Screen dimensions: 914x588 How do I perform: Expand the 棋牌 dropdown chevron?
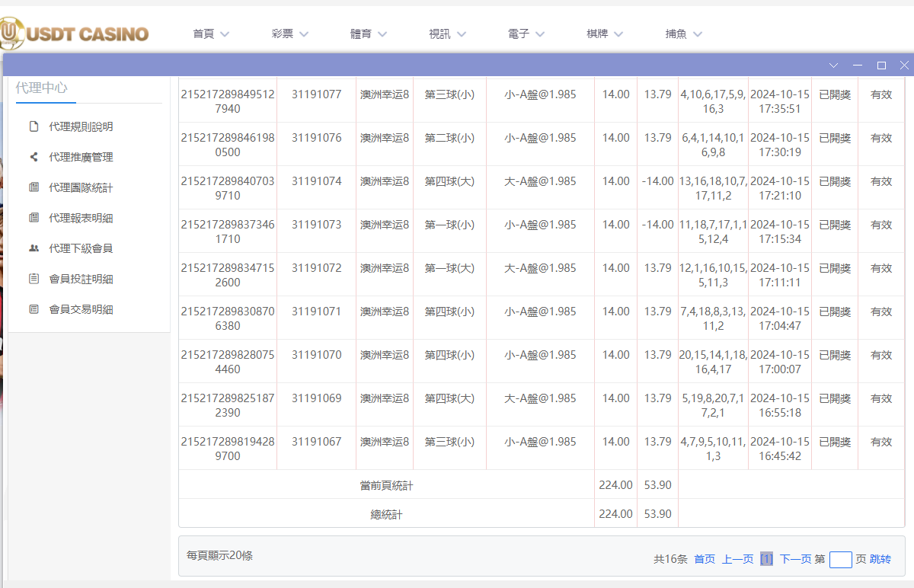618,34
